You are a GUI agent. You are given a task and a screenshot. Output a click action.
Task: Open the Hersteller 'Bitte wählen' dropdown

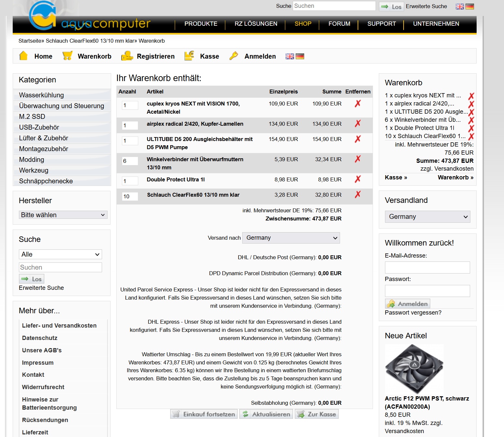pyautogui.click(x=63, y=215)
